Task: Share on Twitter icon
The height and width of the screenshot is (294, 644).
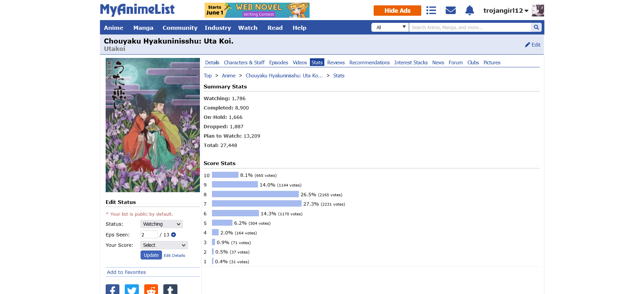Action: [132, 290]
